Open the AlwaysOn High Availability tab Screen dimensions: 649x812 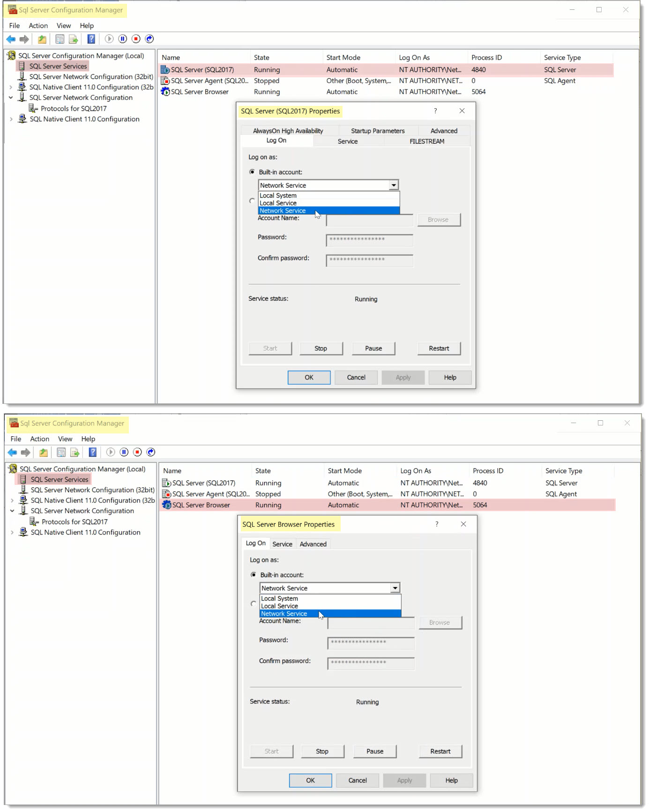coord(288,131)
